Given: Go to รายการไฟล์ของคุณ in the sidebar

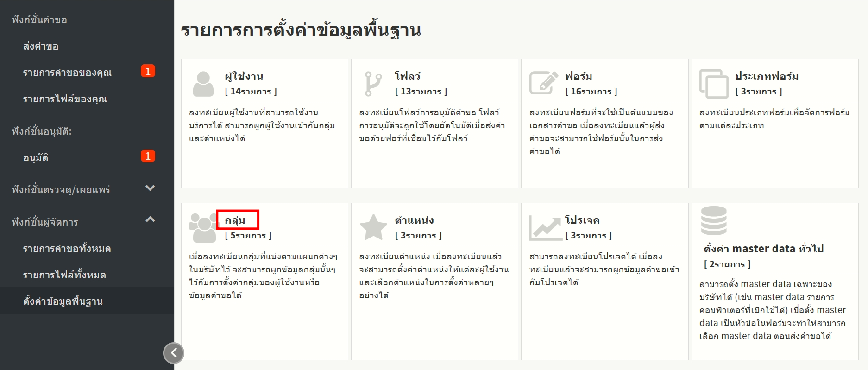Looking at the screenshot, I should point(65,99).
